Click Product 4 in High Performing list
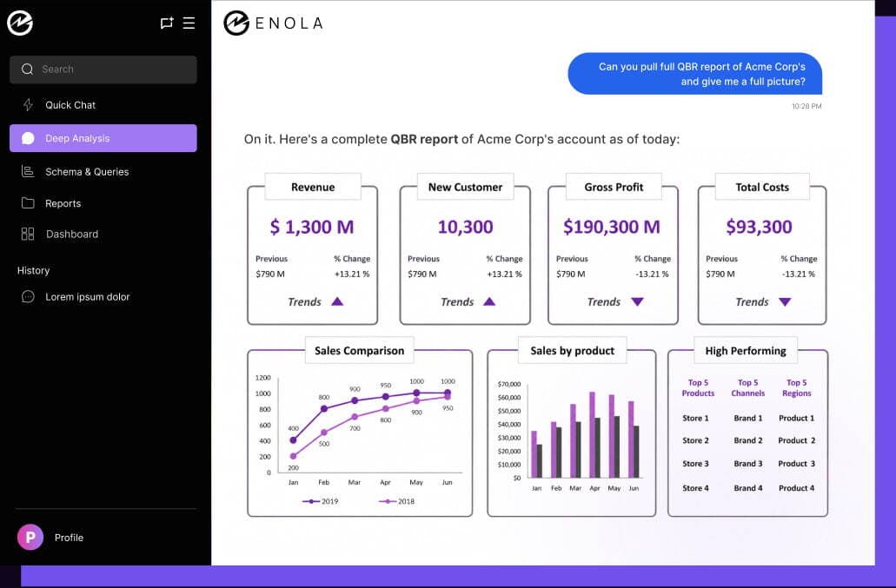Viewport: 896px width, 588px height. coord(797,488)
